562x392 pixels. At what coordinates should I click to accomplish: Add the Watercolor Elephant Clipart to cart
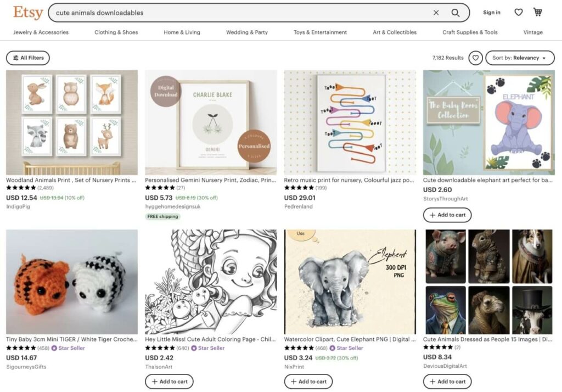308,381
